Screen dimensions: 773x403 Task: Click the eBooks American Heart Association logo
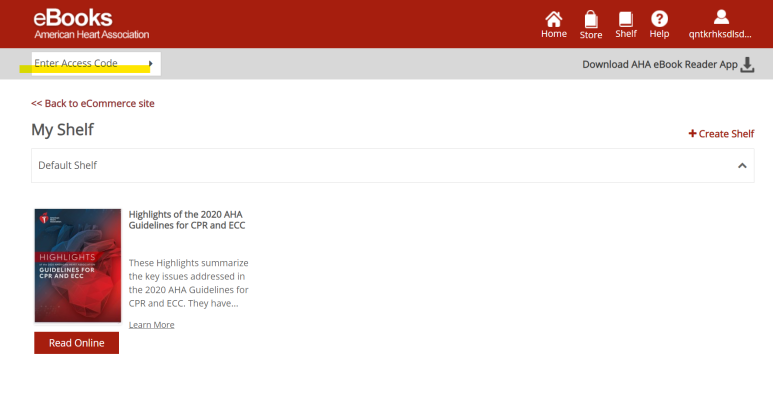(x=91, y=24)
